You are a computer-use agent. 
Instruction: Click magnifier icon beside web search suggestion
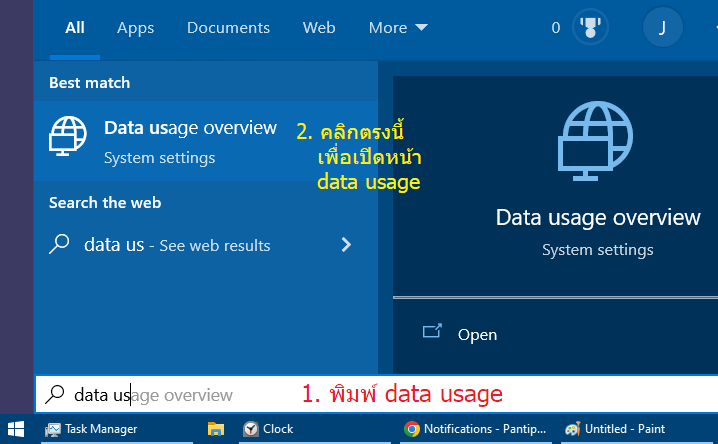[59, 244]
